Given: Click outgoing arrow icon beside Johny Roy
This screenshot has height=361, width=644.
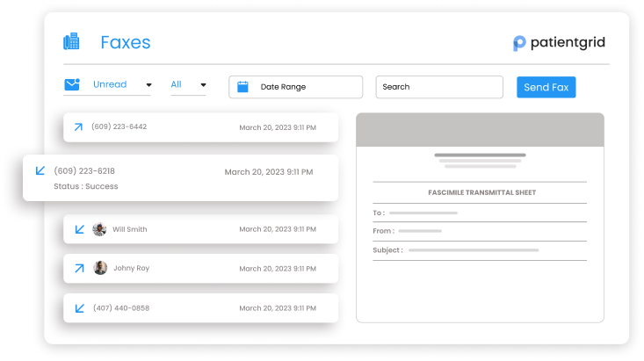Looking at the screenshot, I should pos(79,268).
